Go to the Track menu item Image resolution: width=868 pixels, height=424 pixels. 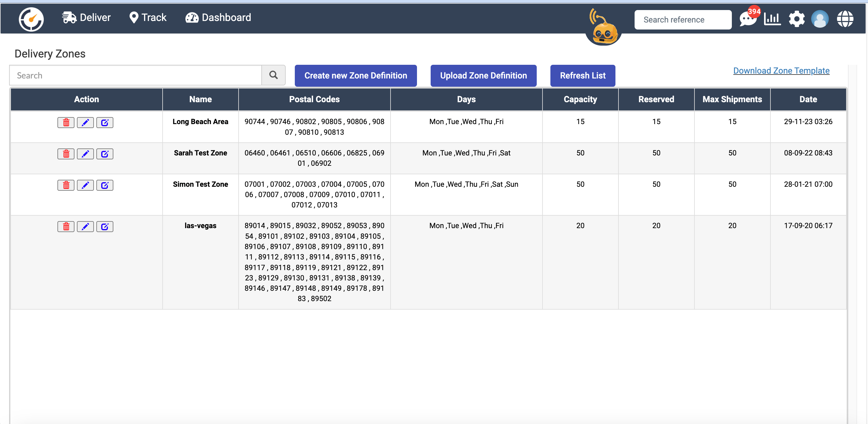point(148,18)
